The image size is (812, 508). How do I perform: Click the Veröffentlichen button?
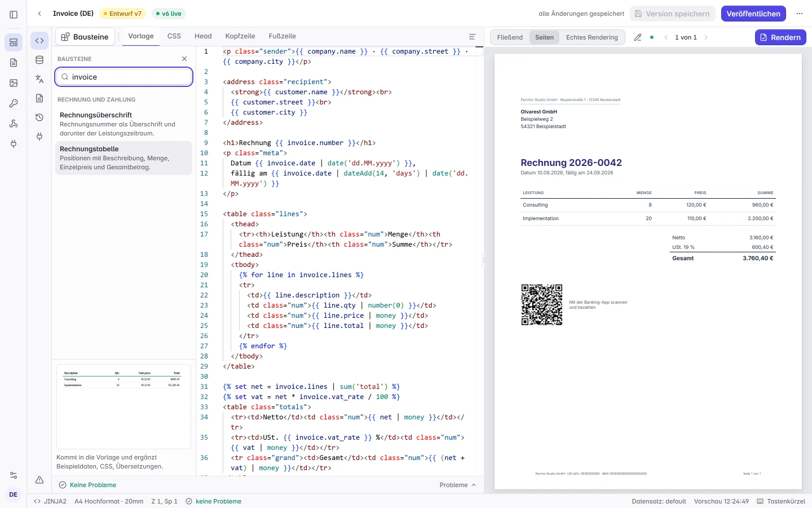(x=753, y=14)
